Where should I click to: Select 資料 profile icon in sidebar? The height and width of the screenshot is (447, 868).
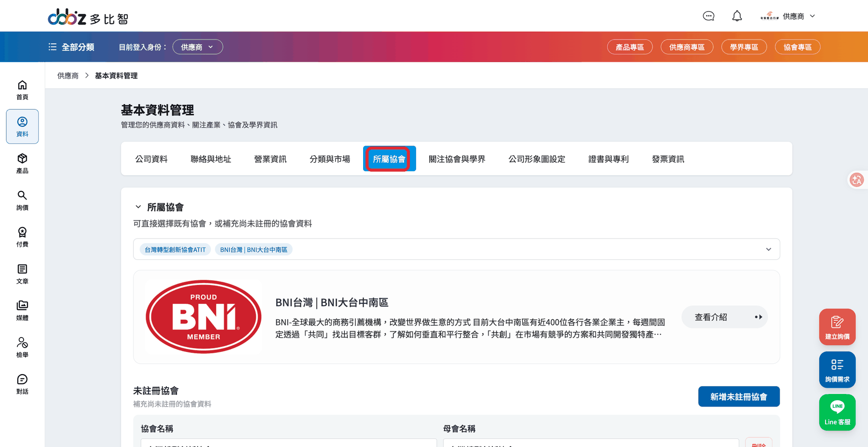point(22,127)
